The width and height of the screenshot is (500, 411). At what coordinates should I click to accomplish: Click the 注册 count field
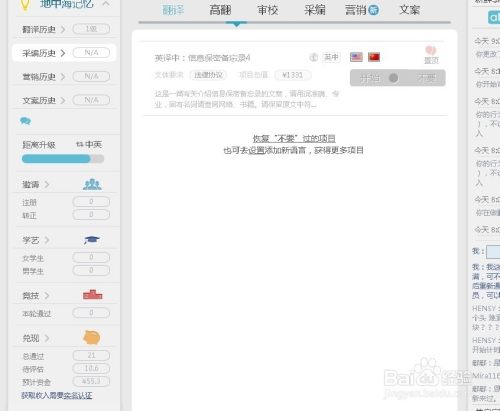(91, 202)
